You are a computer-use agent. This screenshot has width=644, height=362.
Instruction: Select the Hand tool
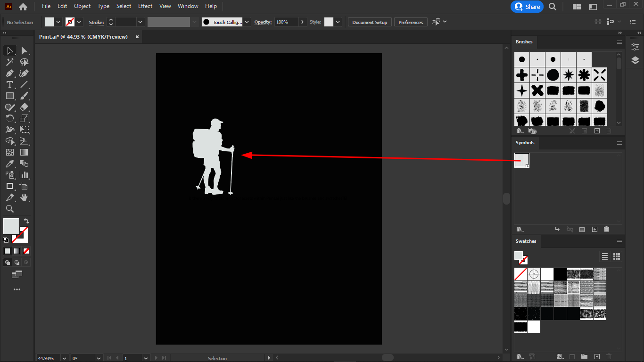coord(25,197)
